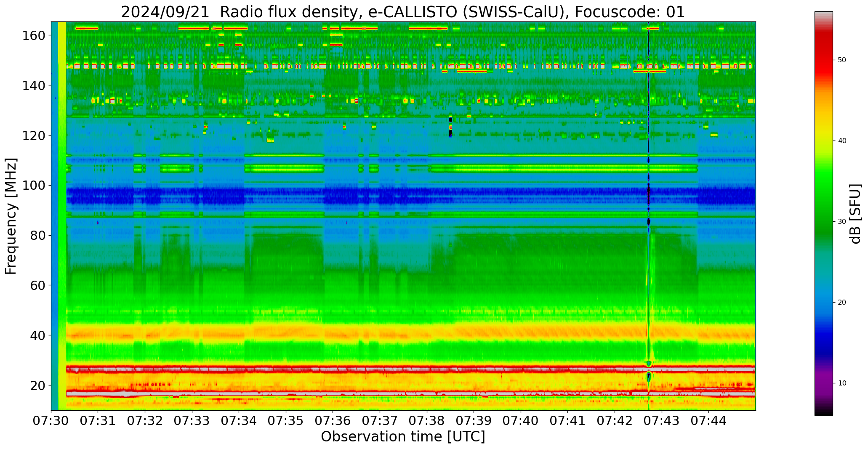Click the 07:33 time tick label
The image size is (868, 449).
click(192, 420)
